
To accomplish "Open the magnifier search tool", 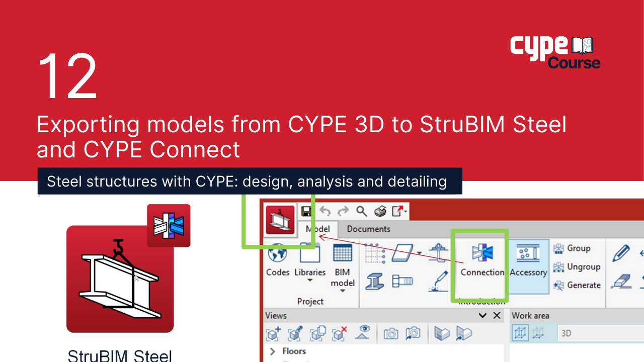I will (x=361, y=211).
